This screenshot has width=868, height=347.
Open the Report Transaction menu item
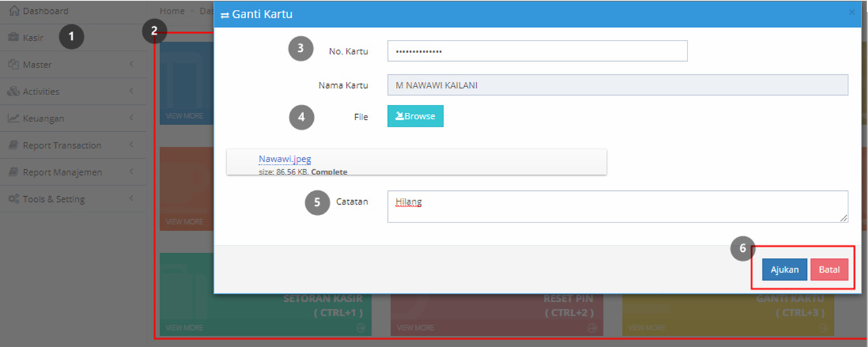[x=73, y=145]
